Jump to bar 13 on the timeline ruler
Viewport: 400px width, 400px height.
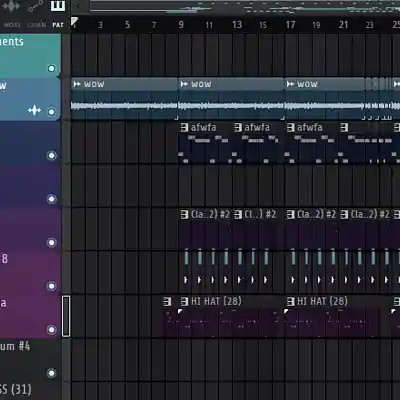(237, 25)
